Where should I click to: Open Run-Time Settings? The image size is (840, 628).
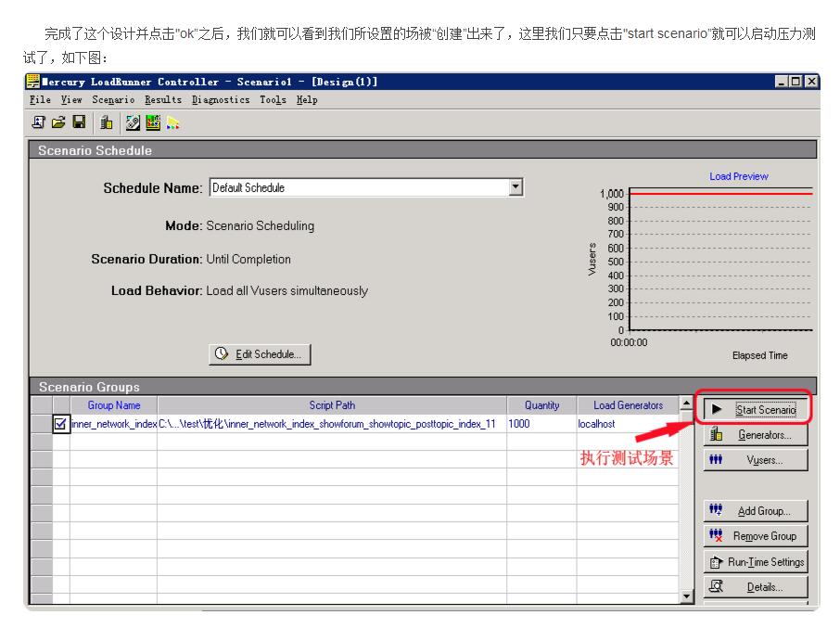pos(756,561)
